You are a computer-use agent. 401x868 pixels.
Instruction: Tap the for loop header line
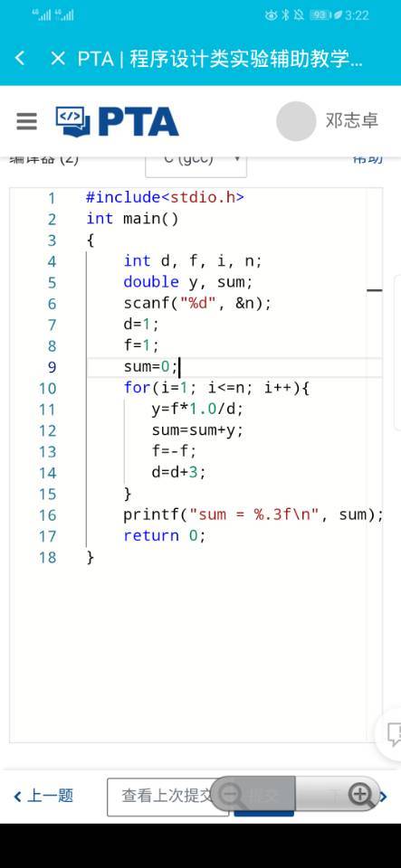point(216,388)
